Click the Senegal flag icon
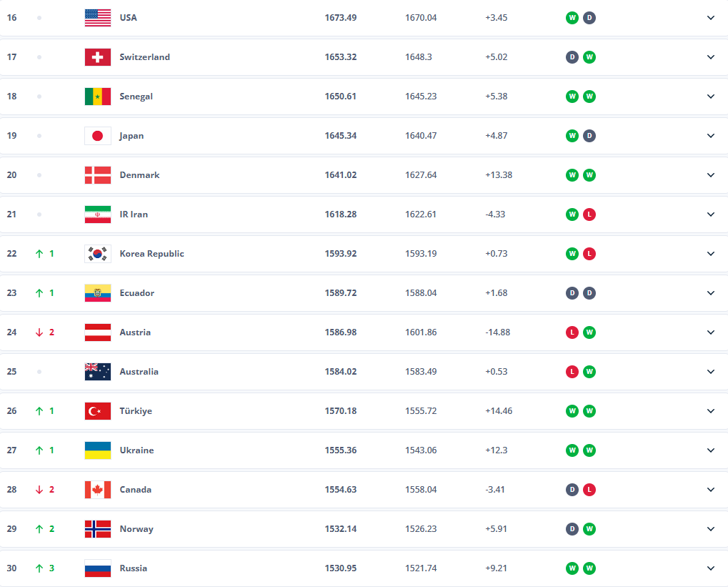 tap(98, 97)
